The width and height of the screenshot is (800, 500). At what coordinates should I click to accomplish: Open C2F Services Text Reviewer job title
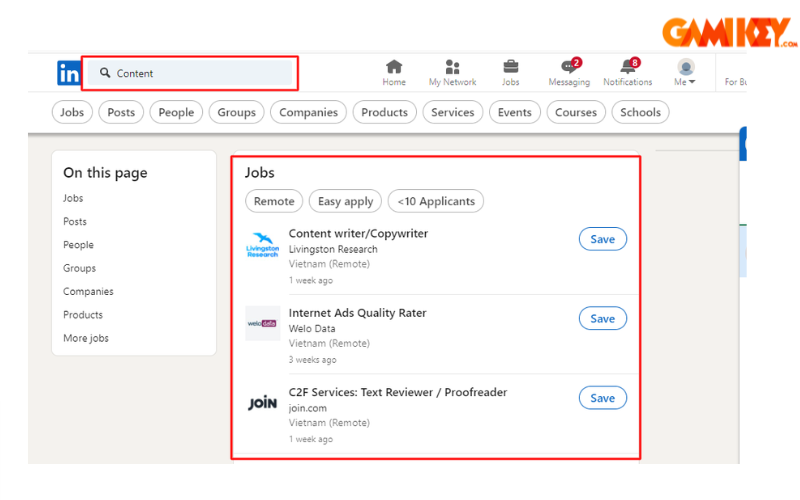(x=398, y=392)
